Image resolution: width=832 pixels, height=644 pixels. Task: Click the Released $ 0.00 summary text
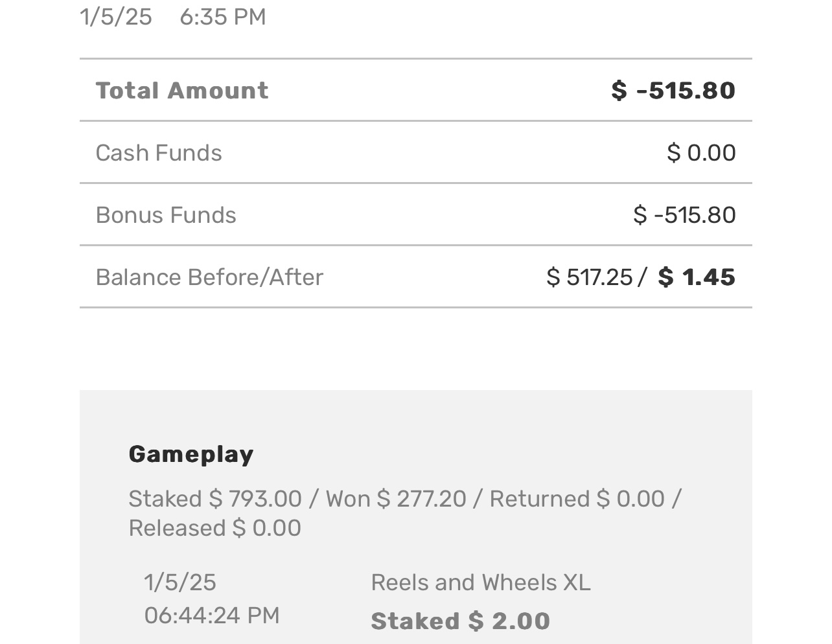214,528
